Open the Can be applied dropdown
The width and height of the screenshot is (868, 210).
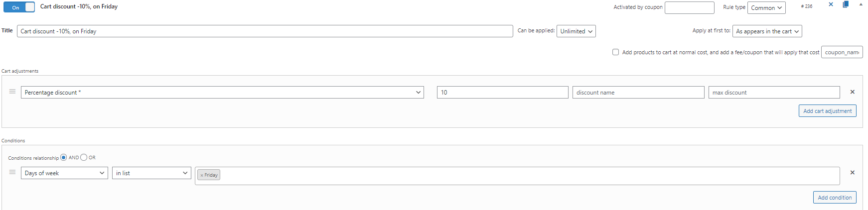(576, 31)
